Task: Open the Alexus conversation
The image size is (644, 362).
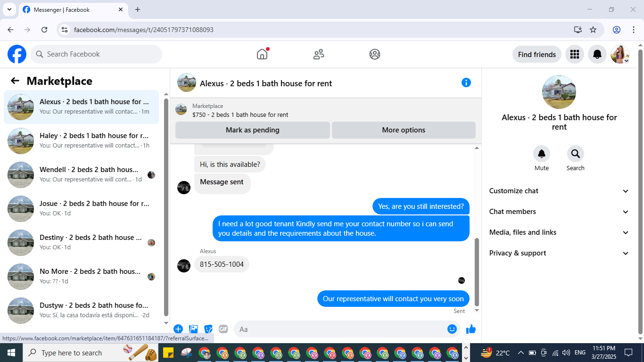Action: click(x=81, y=107)
